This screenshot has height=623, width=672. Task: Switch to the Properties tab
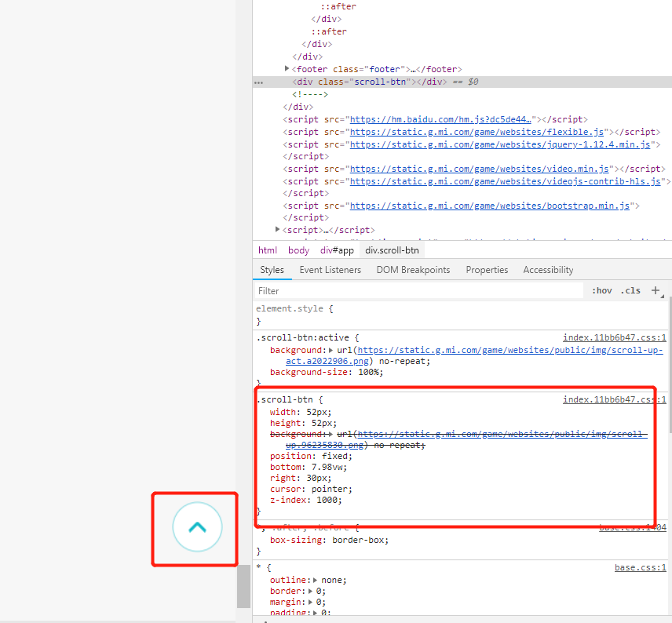point(487,270)
